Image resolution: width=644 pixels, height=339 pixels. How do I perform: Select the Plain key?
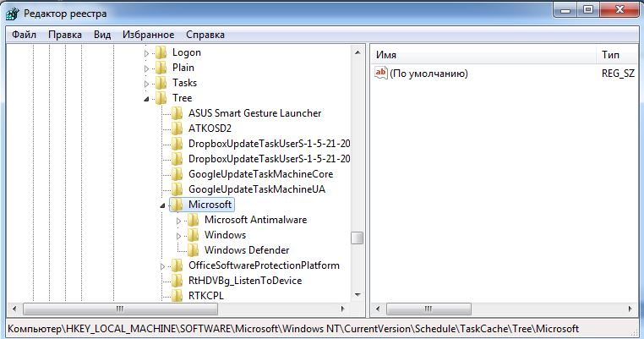pyautogui.click(x=183, y=68)
